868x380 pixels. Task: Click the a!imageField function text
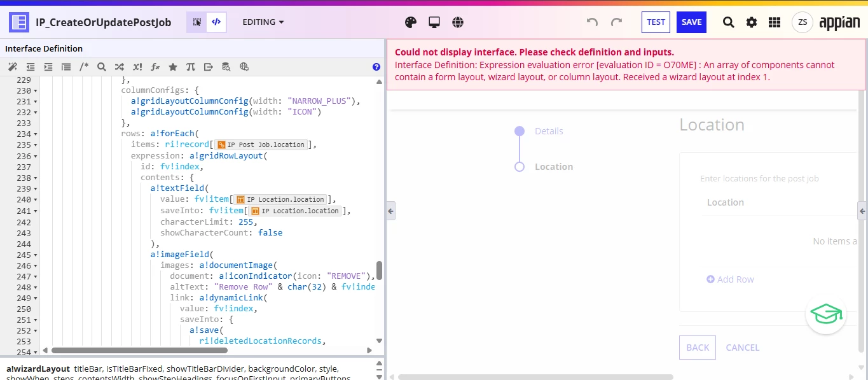pyautogui.click(x=179, y=255)
